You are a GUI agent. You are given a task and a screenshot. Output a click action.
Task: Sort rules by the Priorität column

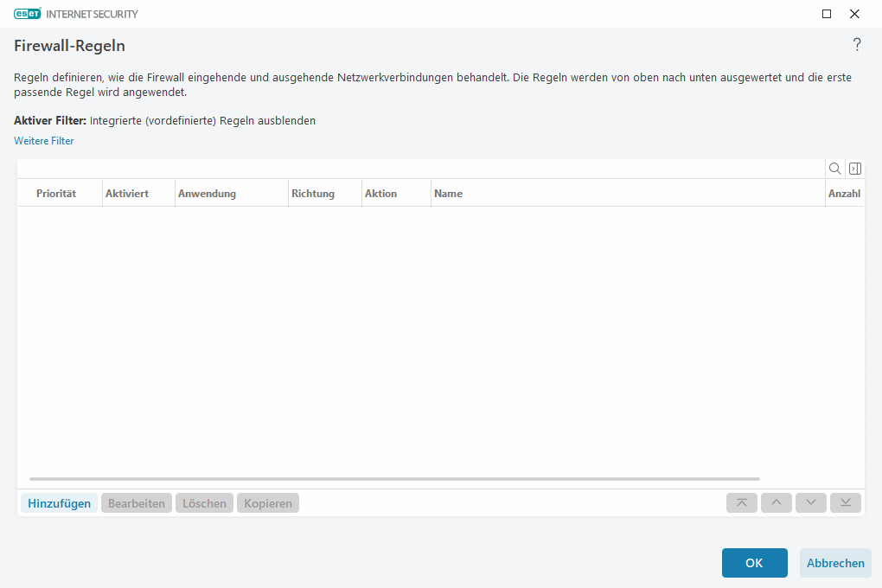pos(56,193)
